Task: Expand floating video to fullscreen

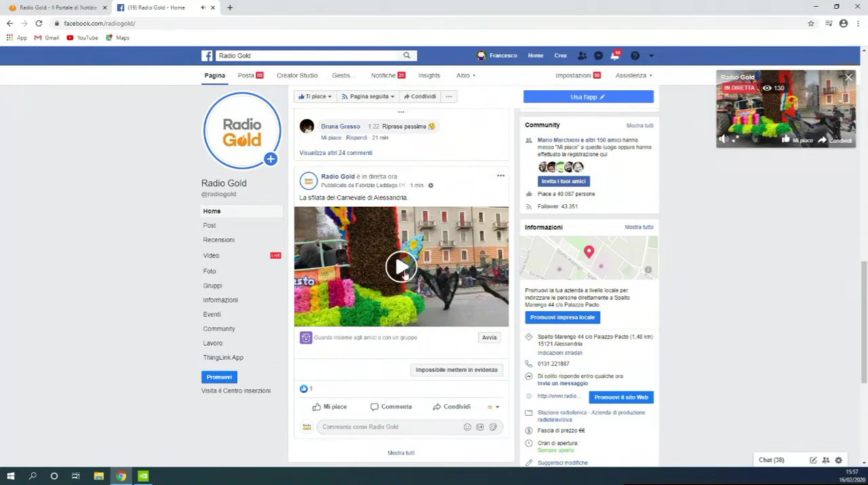Action: pos(735,140)
